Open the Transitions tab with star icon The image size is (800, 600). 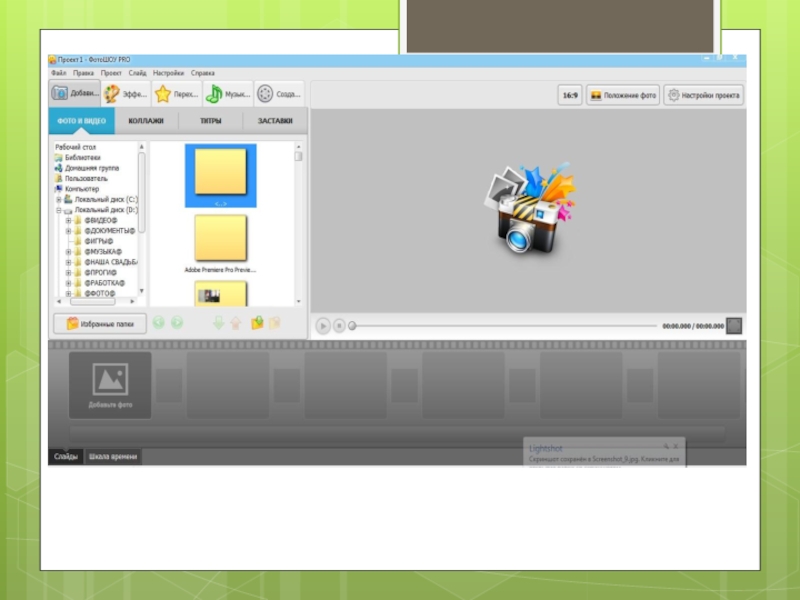(x=177, y=94)
